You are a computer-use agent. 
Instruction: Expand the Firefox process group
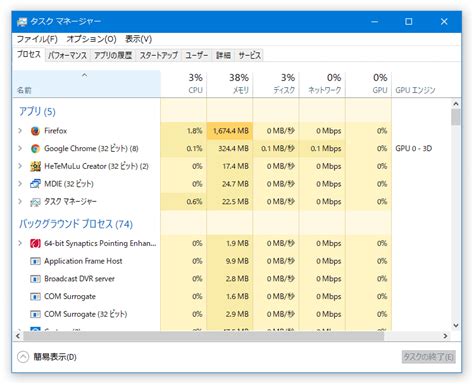20,131
